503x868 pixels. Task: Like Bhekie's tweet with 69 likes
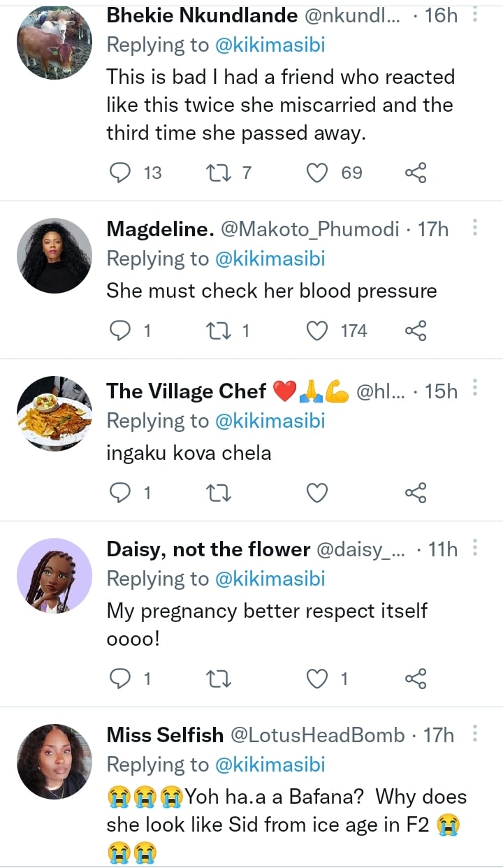click(318, 172)
